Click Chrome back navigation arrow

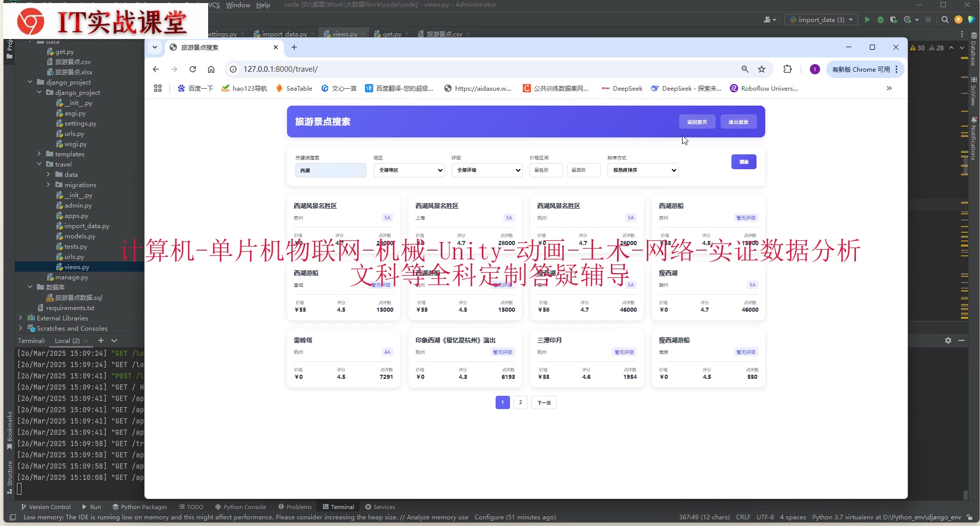click(156, 69)
